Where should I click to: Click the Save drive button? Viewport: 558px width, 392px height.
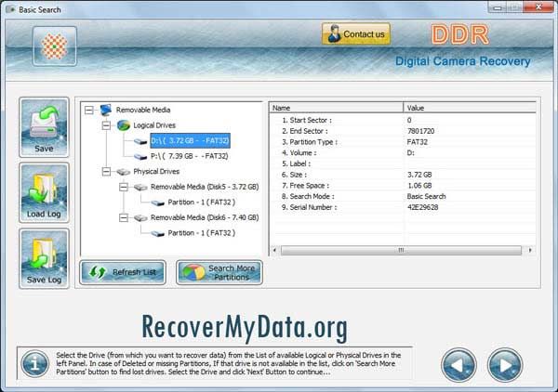44,127
